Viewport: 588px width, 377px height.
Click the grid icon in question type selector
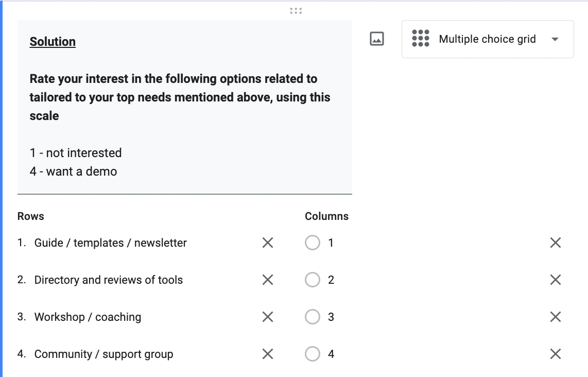tap(421, 39)
